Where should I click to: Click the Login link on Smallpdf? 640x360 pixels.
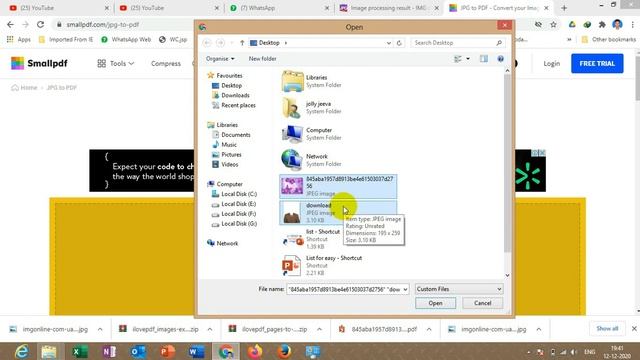click(551, 64)
